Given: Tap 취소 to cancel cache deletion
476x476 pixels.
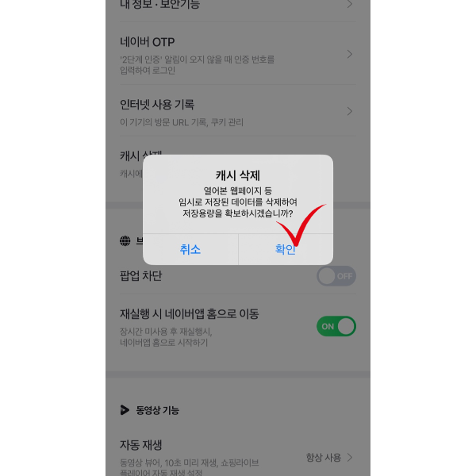Looking at the screenshot, I should click(x=190, y=249).
